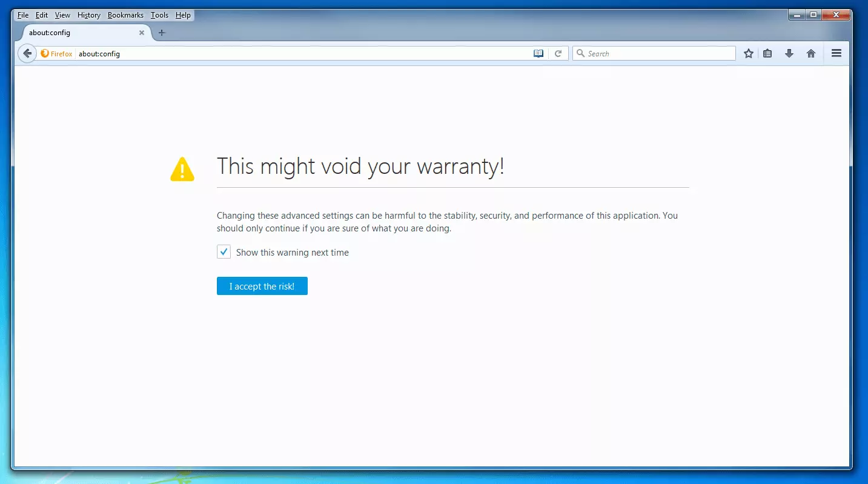Open a new tab with plus button
Viewport: 868px width, 484px height.
click(x=162, y=33)
